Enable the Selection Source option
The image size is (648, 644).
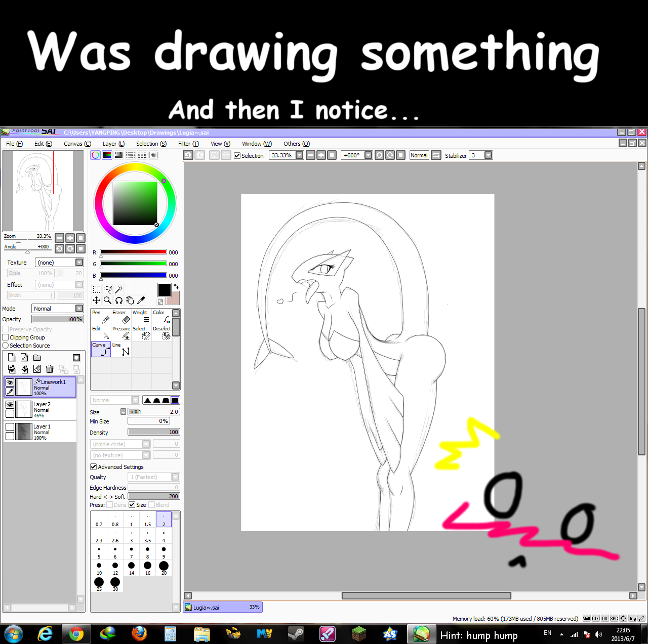pyautogui.click(x=6, y=346)
